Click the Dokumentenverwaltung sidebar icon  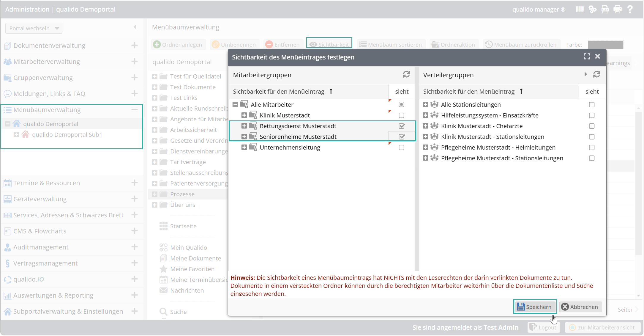(7, 45)
